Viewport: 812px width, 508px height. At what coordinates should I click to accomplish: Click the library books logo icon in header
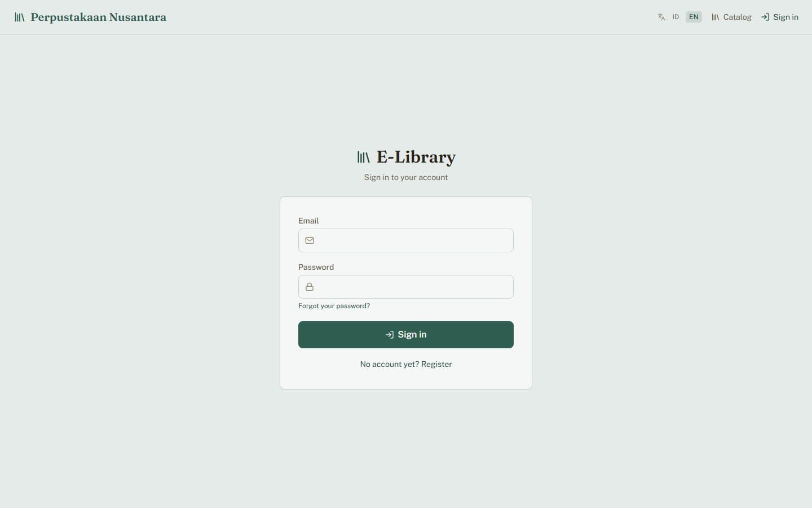19,17
